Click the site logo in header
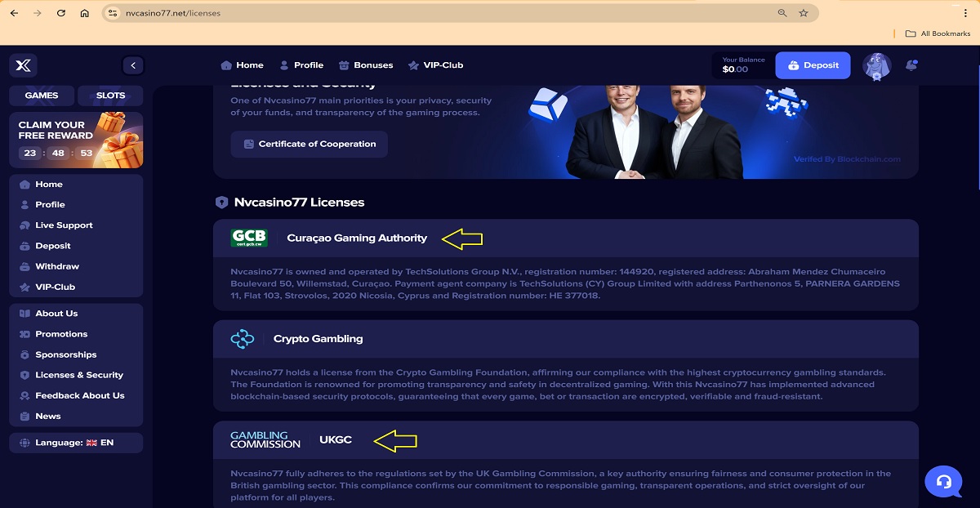The image size is (980, 508). coord(24,65)
